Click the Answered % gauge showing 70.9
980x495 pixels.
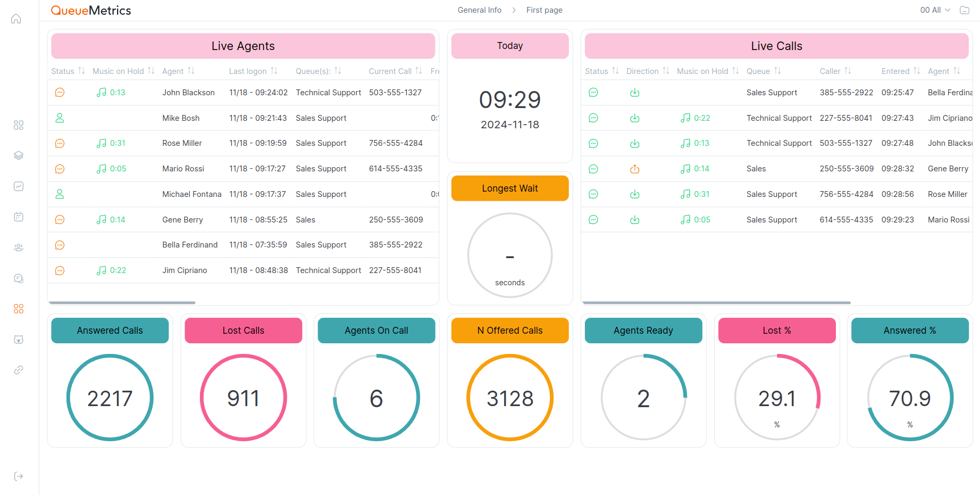coord(910,398)
